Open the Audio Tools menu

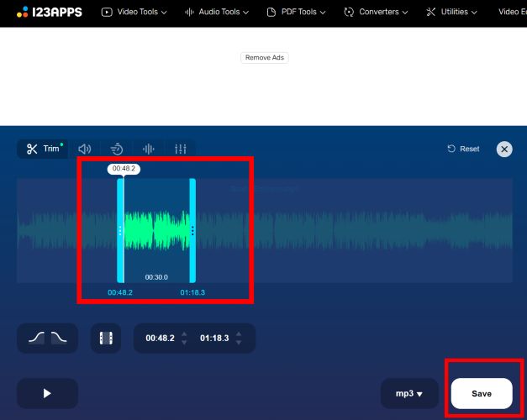coord(217,12)
